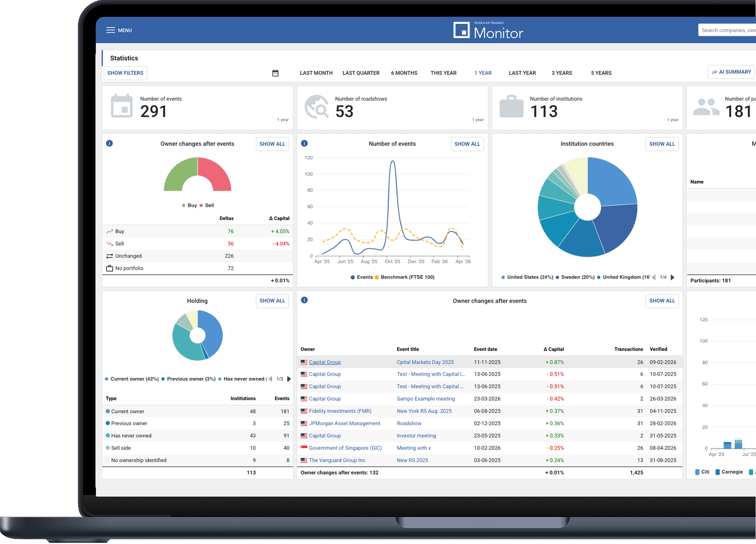
Task: Open Government of Singapore (GIC) link
Action: click(345, 448)
